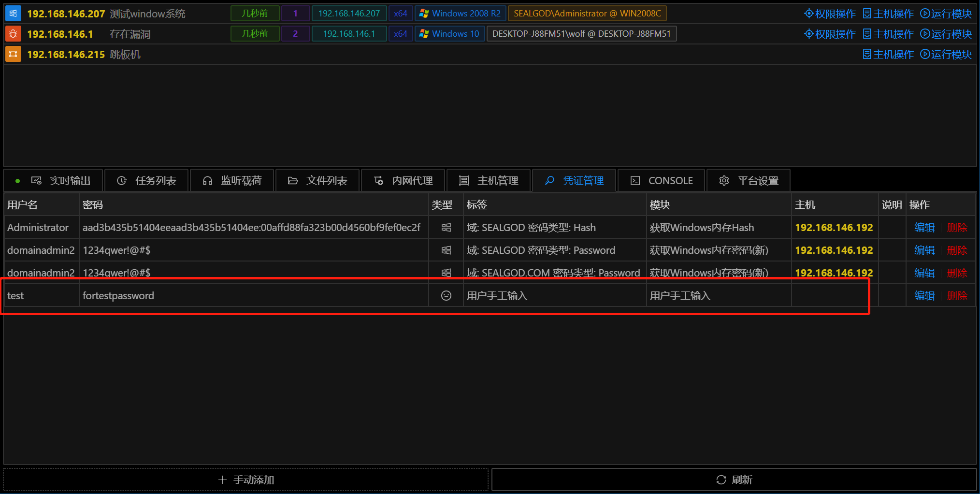Click session ID badge 2
980x494 pixels.
(x=295, y=34)
